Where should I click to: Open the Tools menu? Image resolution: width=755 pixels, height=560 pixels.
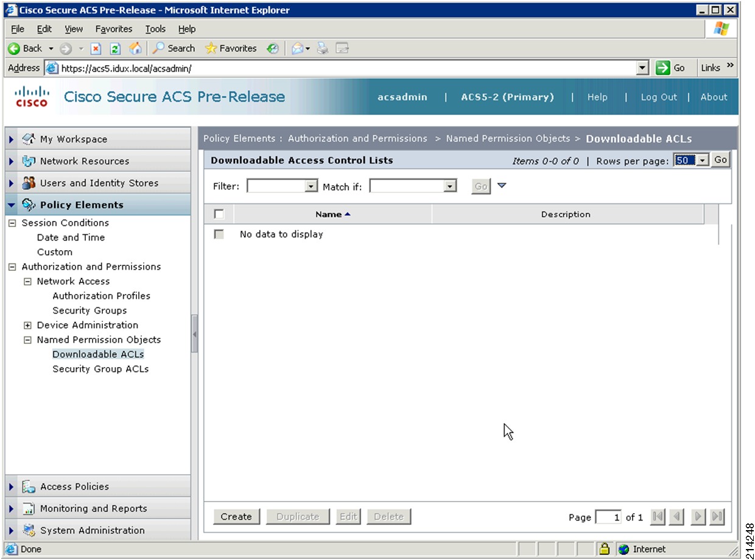(x=155, y=29)
